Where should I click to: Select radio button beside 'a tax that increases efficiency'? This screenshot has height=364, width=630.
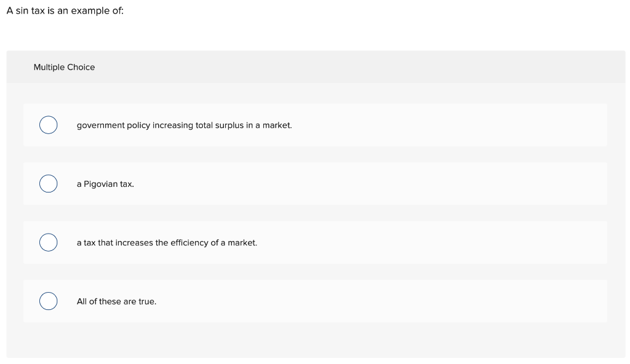[48, 242]
